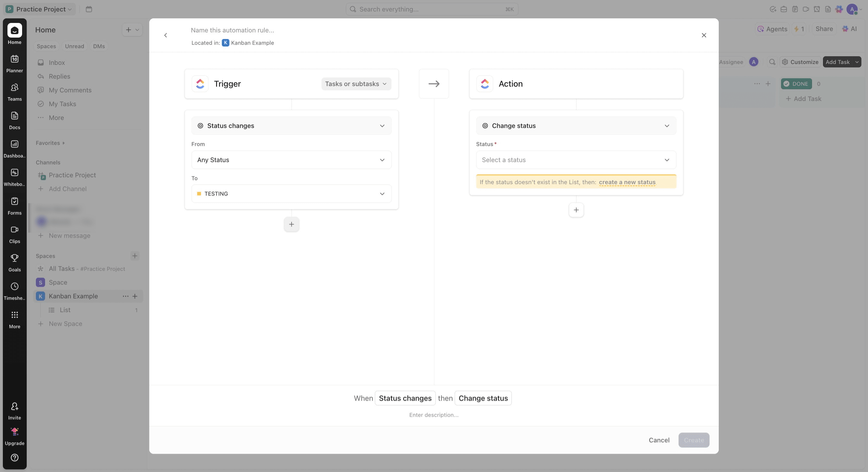868x472 pixels.
Task: Switch to the Spaces tab
Action: pyautogui.click(x=46, y=46)
